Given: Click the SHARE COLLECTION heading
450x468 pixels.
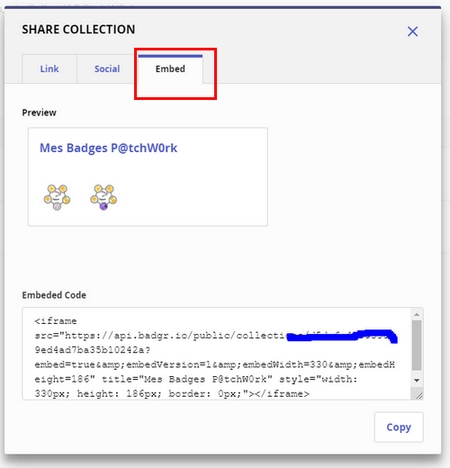Looking at the screenshot, I should [x=79, y=29].
